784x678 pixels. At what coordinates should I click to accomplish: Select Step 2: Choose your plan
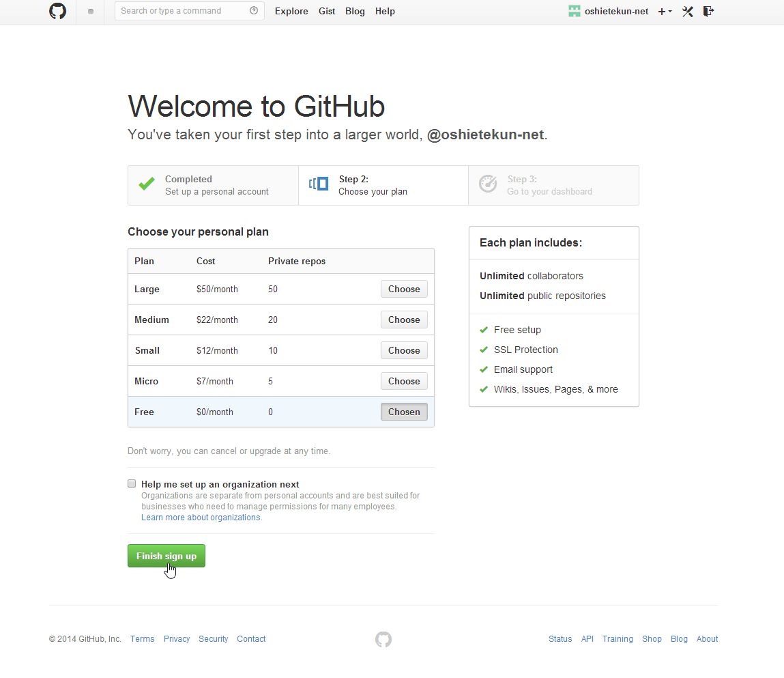tap(383, 185)
